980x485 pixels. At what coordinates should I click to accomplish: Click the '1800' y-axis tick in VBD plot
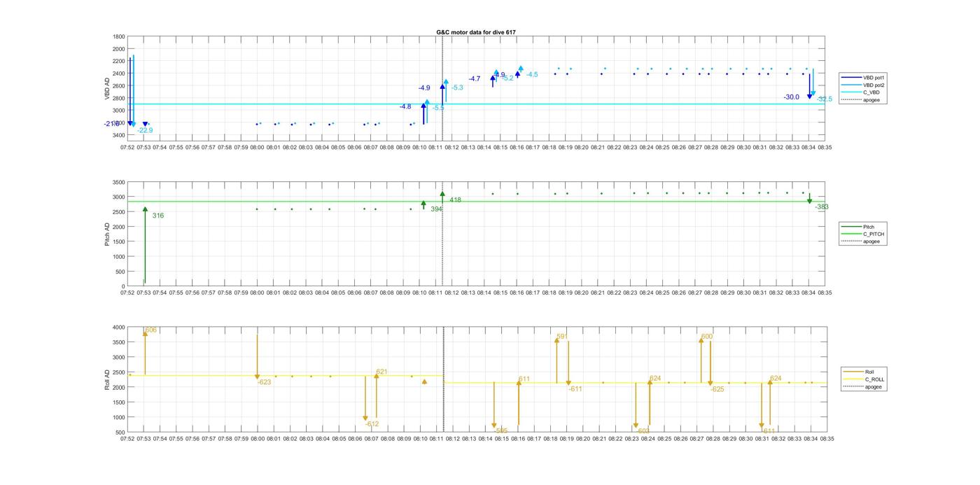(x=118, y=36)
